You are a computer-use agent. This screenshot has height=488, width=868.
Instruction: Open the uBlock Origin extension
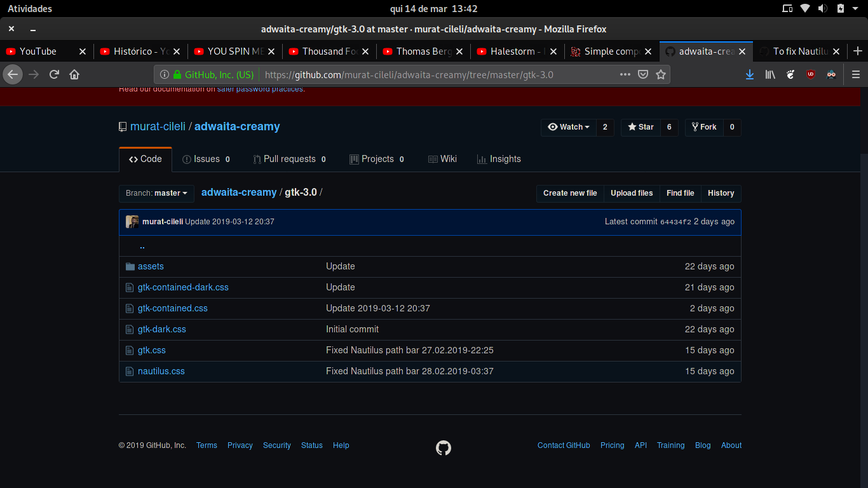point(811,74)
